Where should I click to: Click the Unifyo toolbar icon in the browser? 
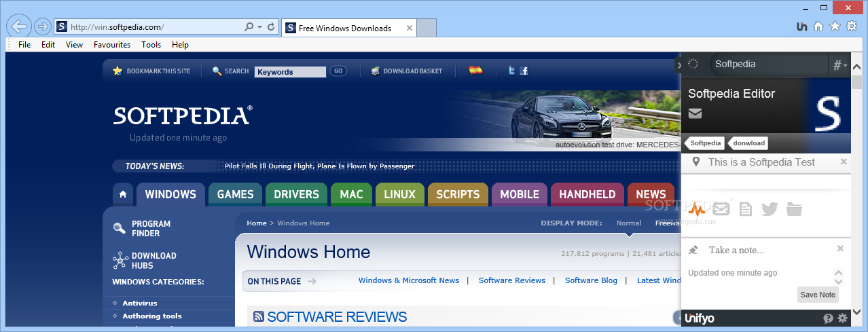tap(802, 26)
